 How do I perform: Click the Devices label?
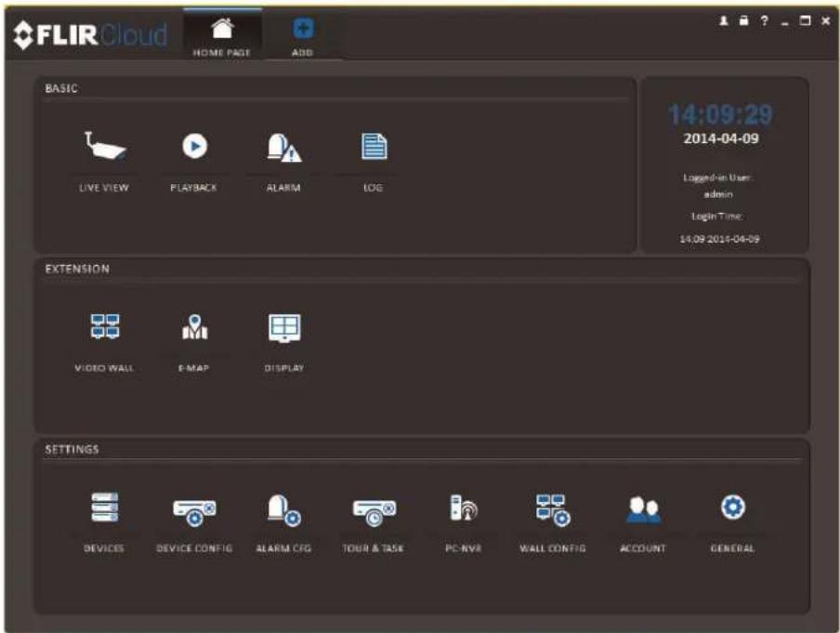click(104, 548)
